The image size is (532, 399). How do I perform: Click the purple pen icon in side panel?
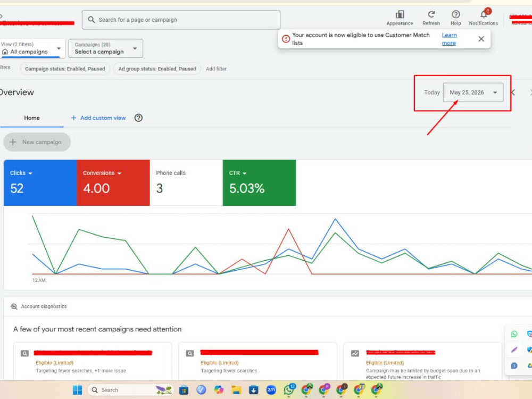pyautogui.click(x=514, y=350)
